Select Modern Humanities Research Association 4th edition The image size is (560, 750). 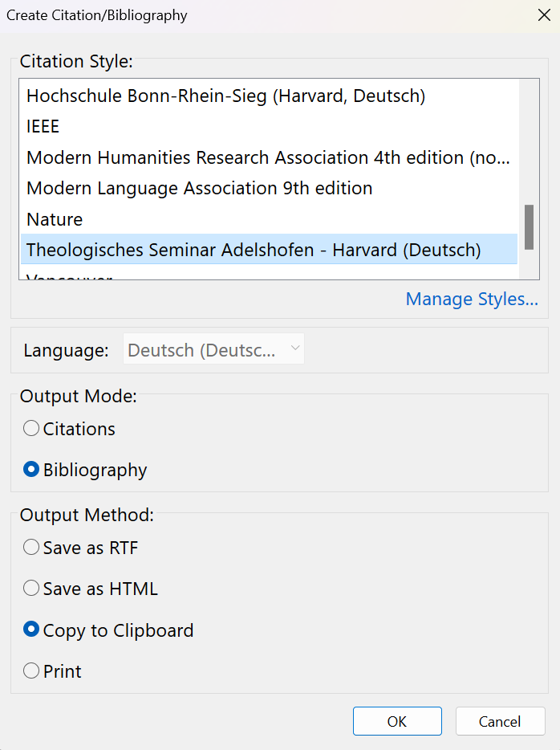coord(269,157)
